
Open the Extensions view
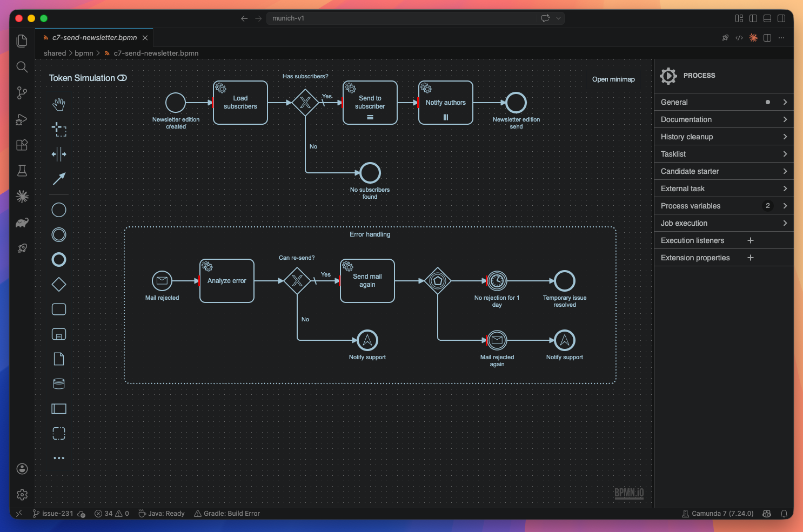(22, 145)
